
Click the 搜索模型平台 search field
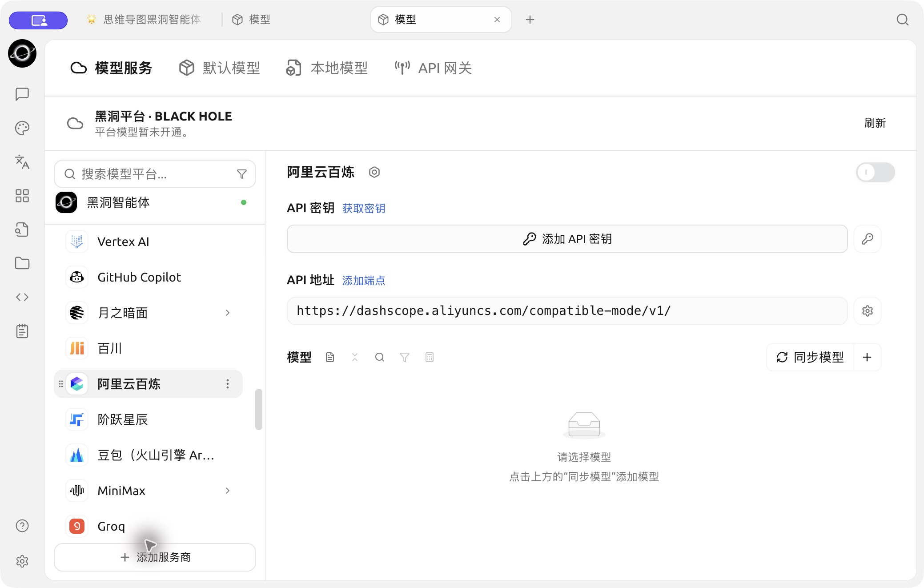coord(155,174)
